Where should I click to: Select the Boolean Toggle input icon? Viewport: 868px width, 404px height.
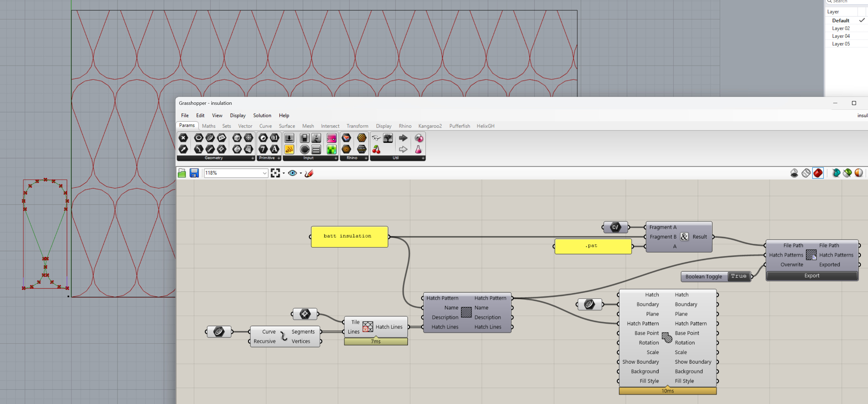(304, 138)
